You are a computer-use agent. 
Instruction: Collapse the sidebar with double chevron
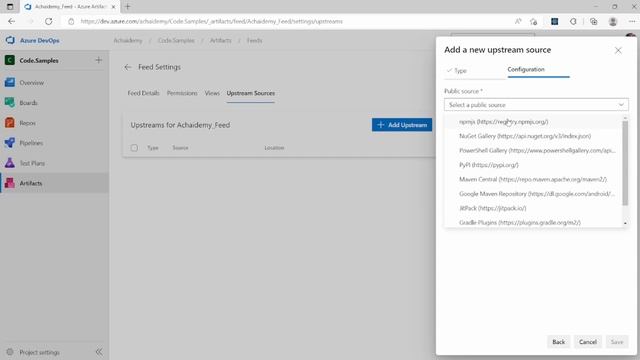pos(99,352)
